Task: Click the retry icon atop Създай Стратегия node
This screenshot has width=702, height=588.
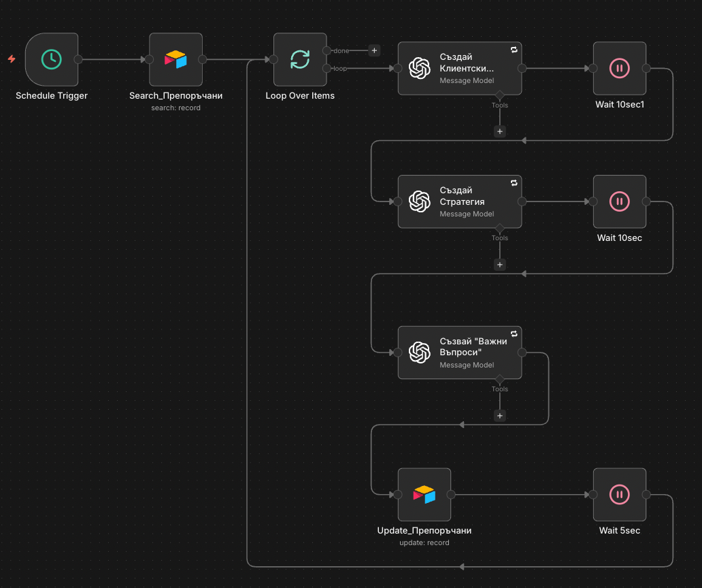Action: [x=514, y=182]
